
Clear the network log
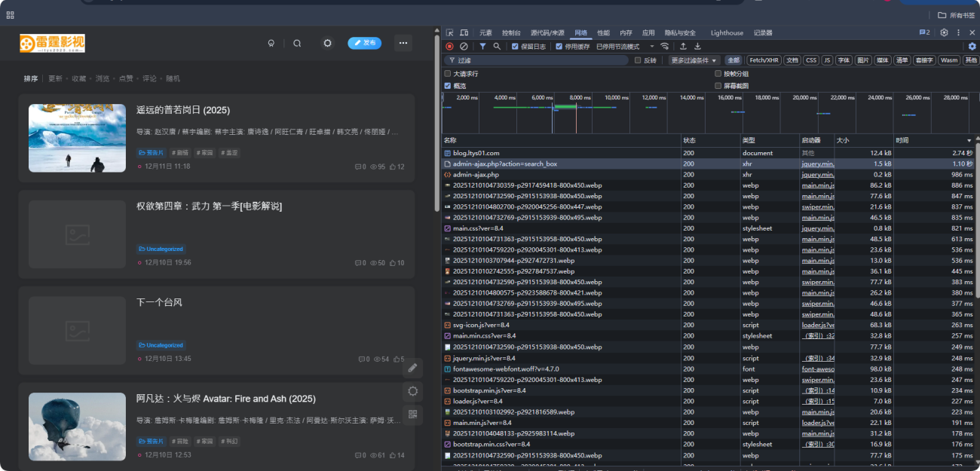pos(464,47)
